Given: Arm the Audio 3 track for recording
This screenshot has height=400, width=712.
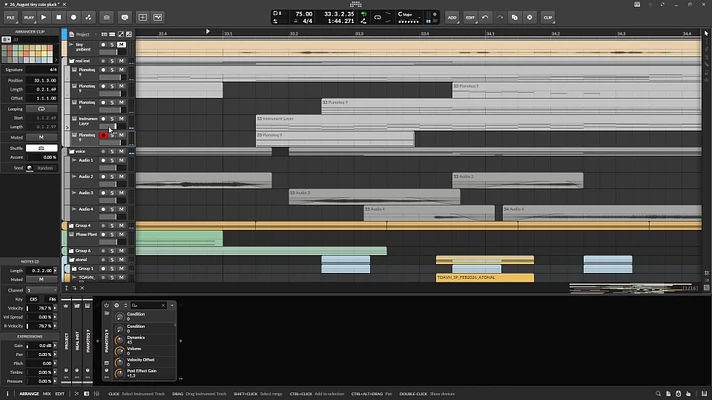Looking at the screenshot, I should pyautogui.click(x=103, y=193).
